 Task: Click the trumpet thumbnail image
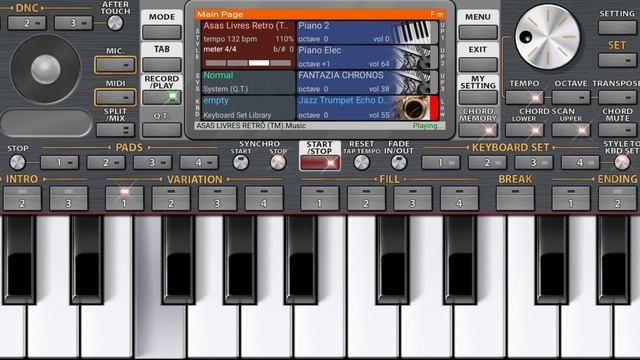(x=414, y=108)
